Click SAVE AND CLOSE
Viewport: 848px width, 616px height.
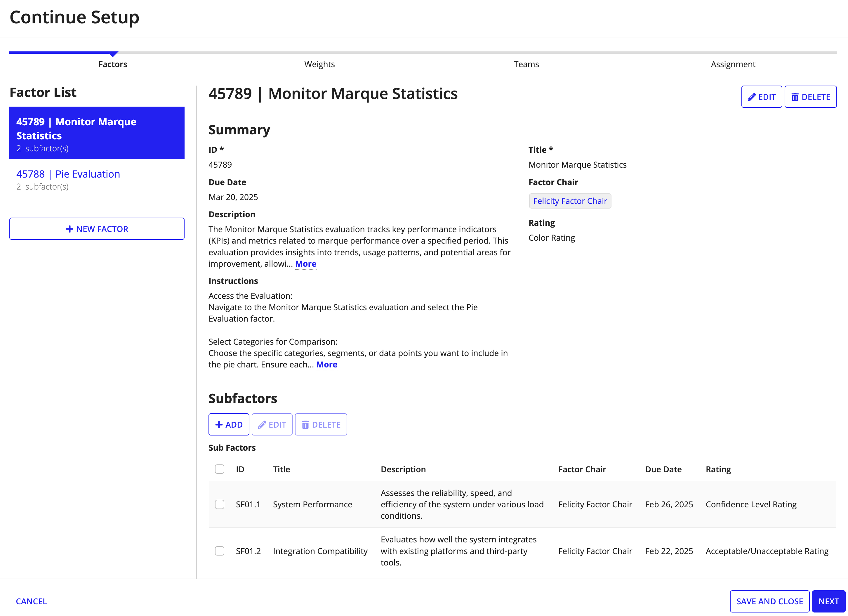pyautogui.click(x=769, y=601)
